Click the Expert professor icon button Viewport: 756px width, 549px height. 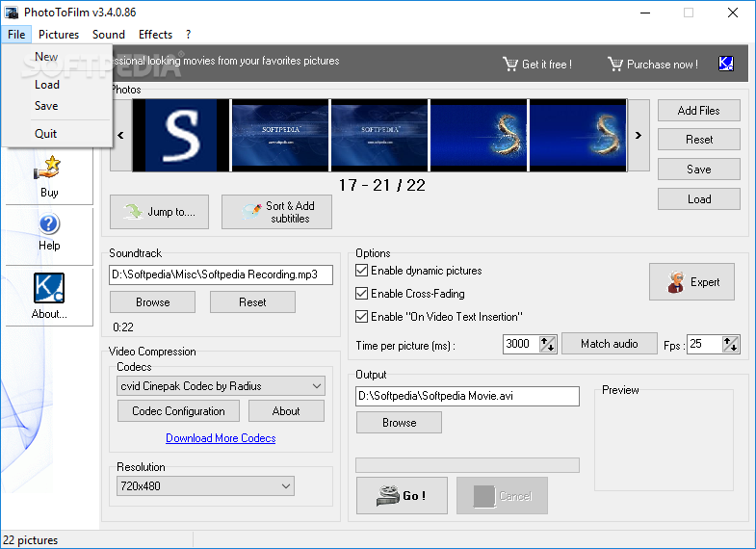coord(691,282)
